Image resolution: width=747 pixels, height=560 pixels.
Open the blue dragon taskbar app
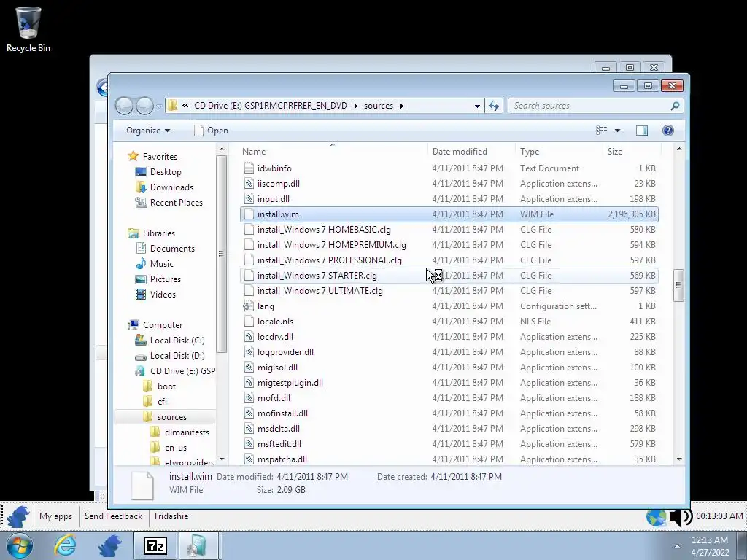pyautogui.click(x=109, y=545)
